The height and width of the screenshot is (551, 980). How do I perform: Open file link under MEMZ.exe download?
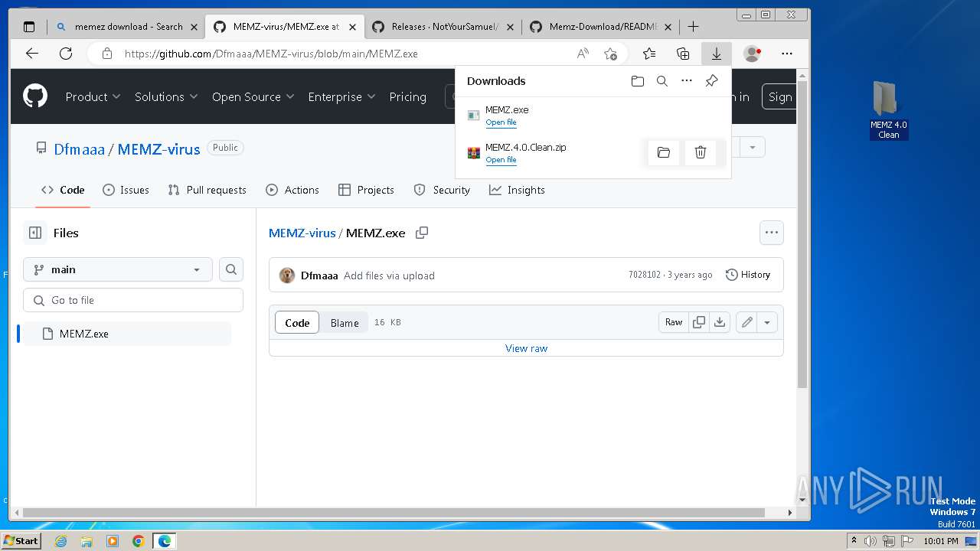tap(501, 122)
